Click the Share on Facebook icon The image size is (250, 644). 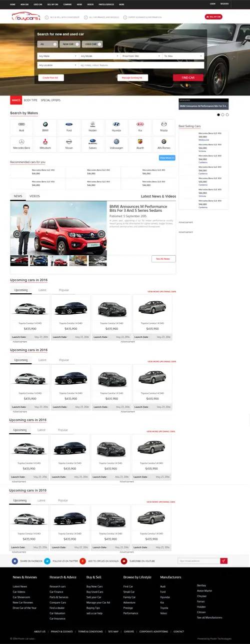(15, 561)
